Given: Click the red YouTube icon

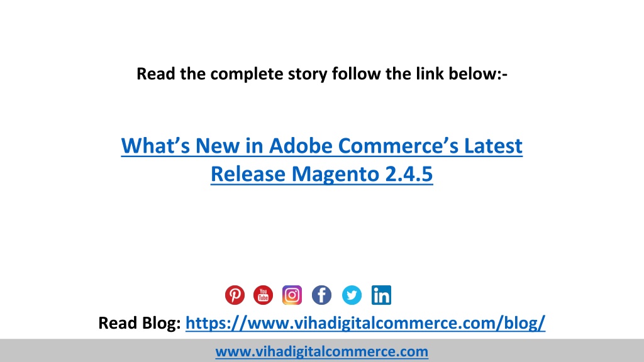Looking at the screenshot, I should (x=264, y=295).
